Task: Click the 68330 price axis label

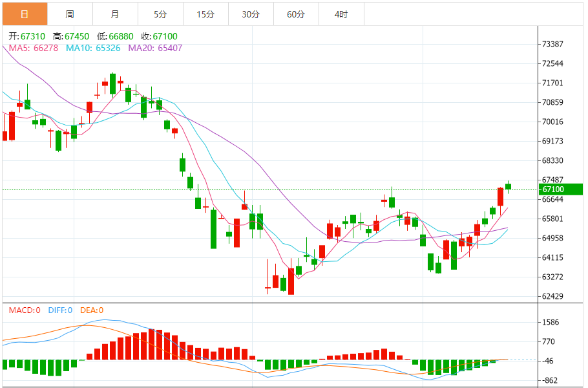Action: 552,160
